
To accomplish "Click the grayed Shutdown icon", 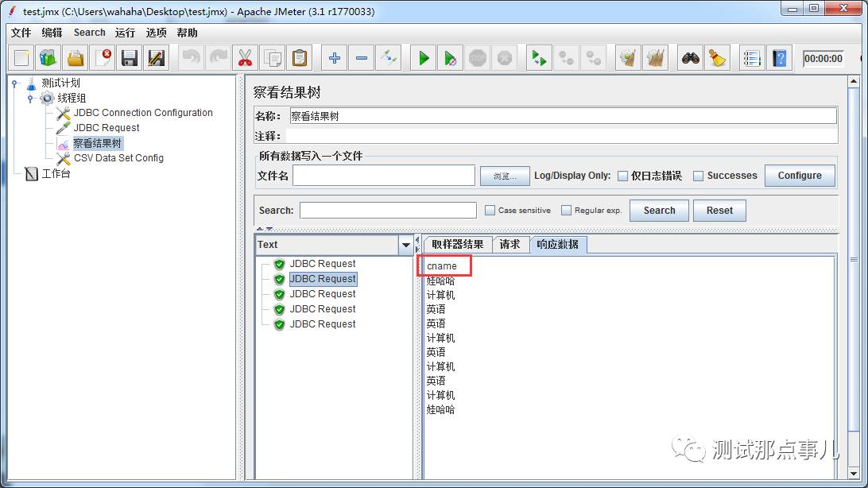I will 505,58.
